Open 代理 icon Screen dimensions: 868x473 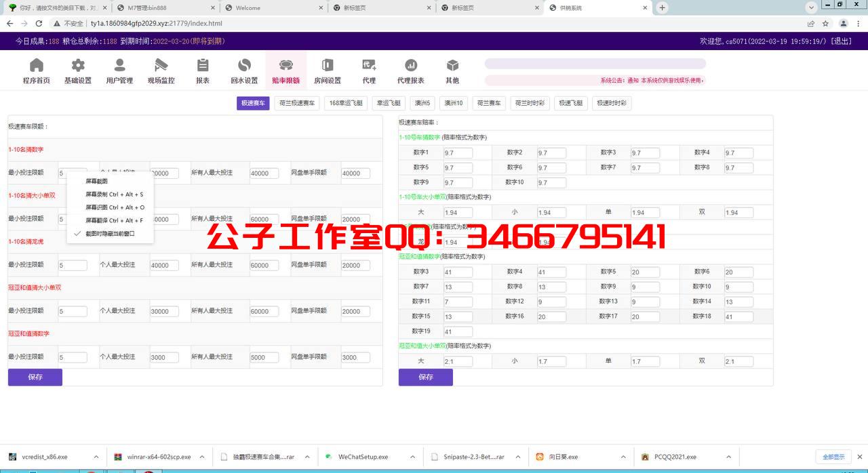(369, 65)
